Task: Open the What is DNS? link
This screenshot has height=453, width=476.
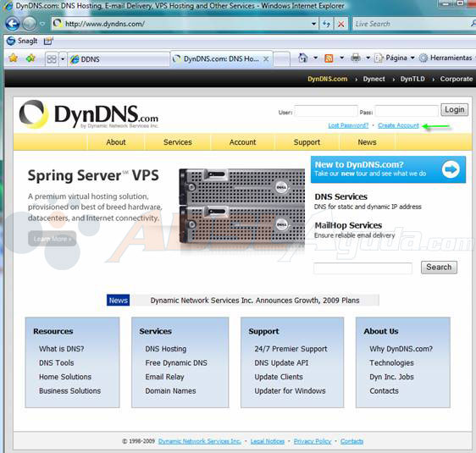Action: click(61, 349)
